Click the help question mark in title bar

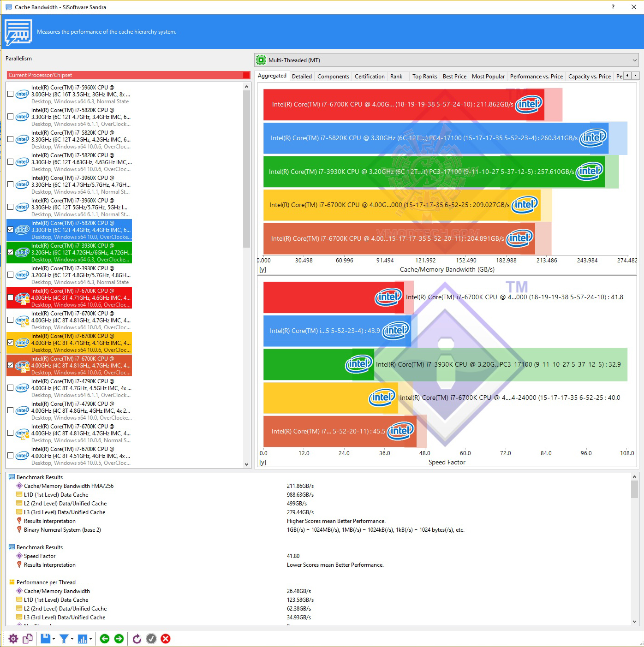613,7
